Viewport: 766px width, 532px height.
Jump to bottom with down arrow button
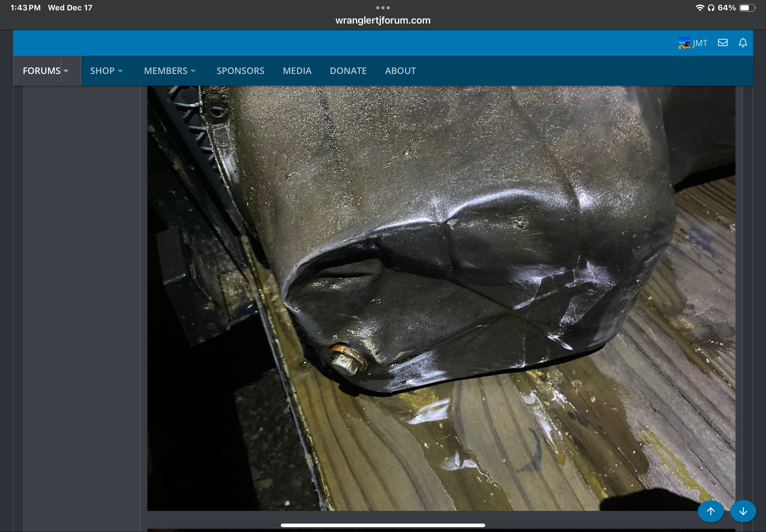pos(743,511)
